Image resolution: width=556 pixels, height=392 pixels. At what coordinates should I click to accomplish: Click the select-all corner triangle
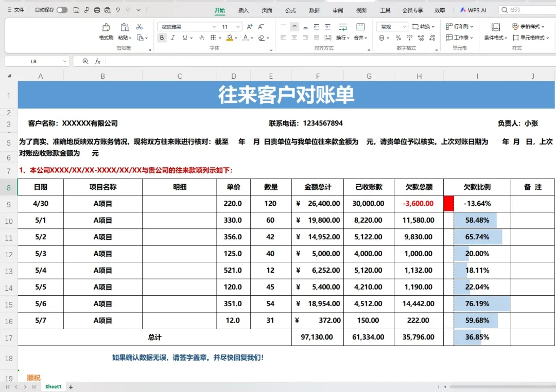pos(10,76)
